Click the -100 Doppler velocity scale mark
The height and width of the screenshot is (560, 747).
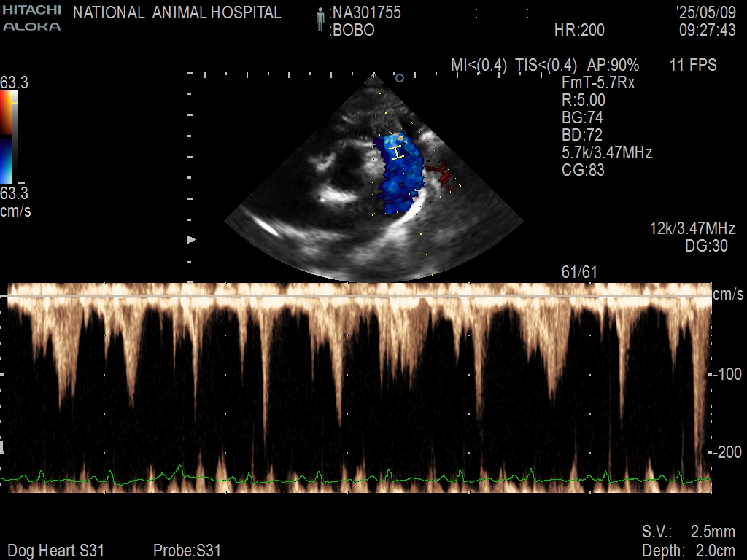(727, 375)
